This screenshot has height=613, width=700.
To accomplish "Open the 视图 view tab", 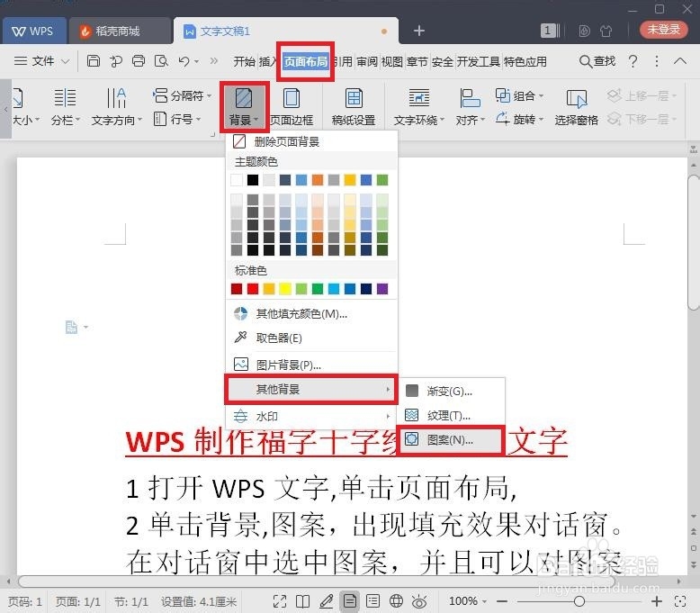I will click(392, 61).
